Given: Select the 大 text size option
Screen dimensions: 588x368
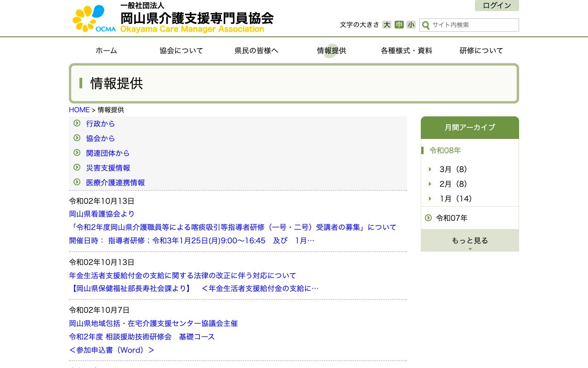Looking at the screenshot, I should coord(387,25).
